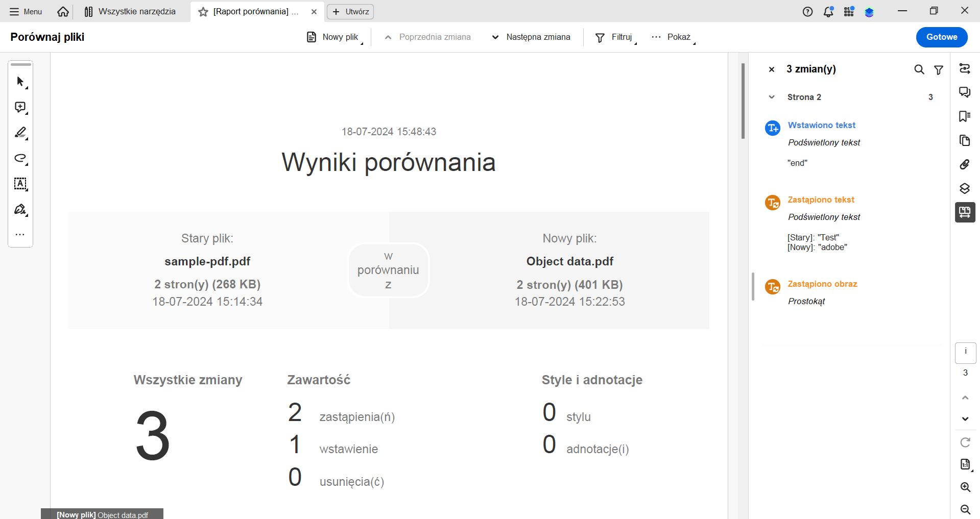Click the page number box showing i

965,353
